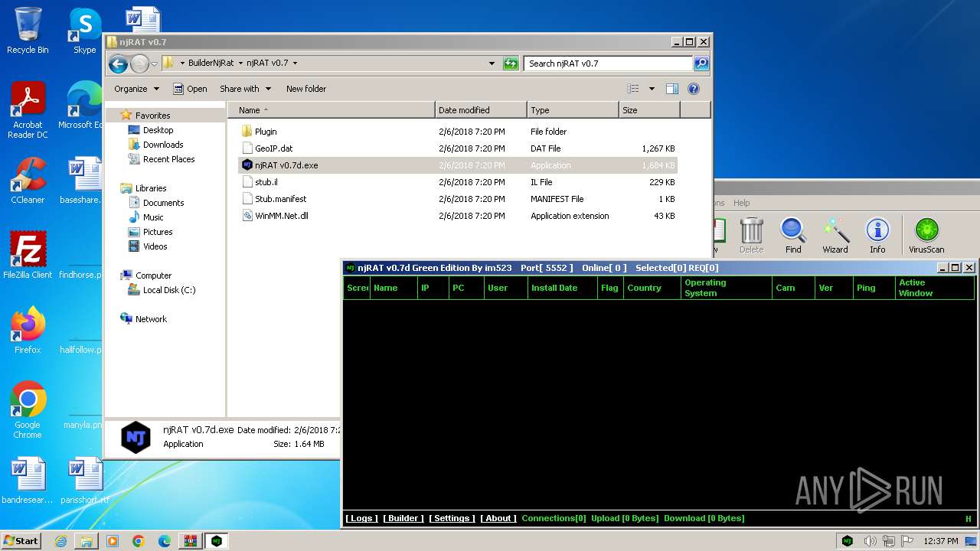Select Stub.manifest file

(280, 199)
